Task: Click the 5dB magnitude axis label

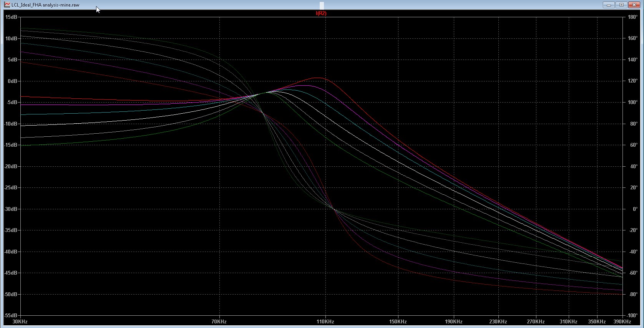Action: tap(13, 60)
